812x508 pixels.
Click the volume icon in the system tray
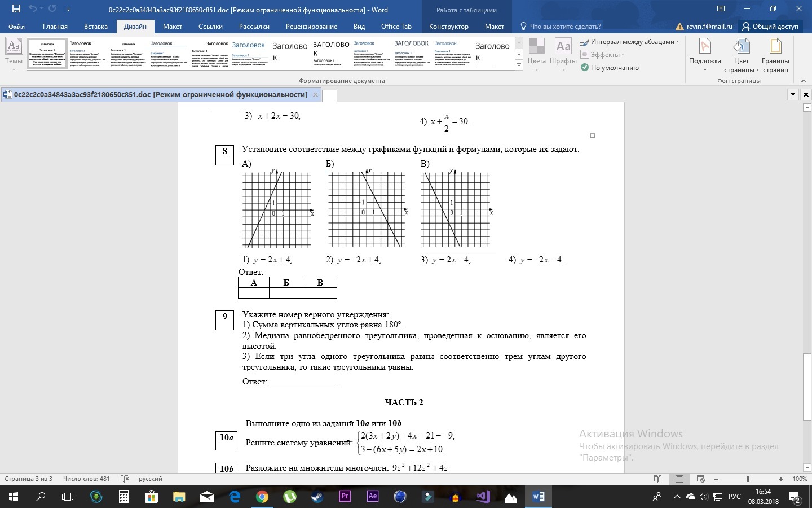(703, 497)
